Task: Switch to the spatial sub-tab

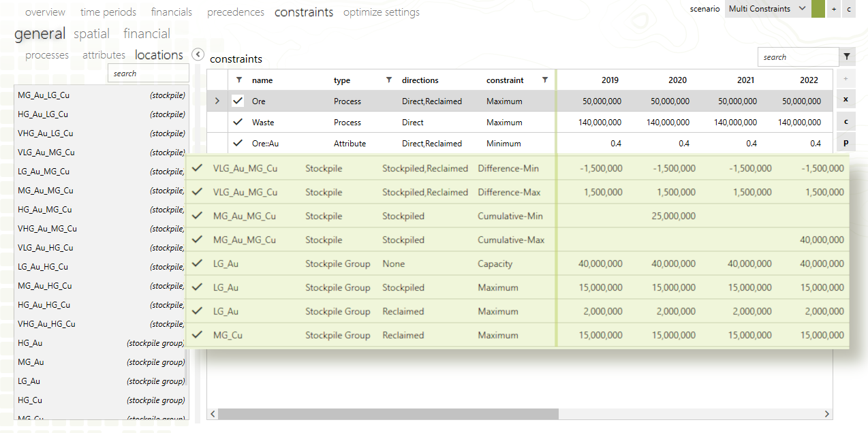Action: 92,33
